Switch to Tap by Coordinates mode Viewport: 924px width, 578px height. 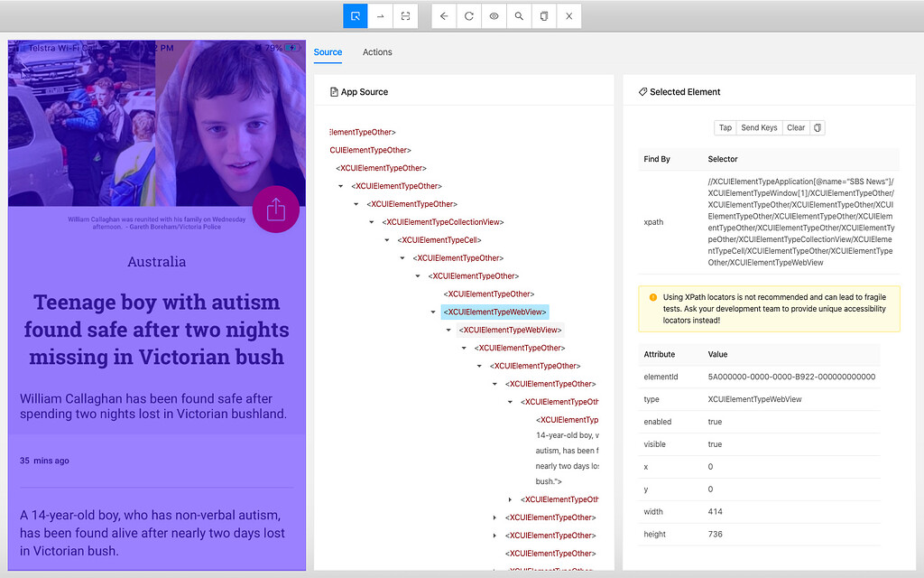pyautogui.click(x=405, y=15)
